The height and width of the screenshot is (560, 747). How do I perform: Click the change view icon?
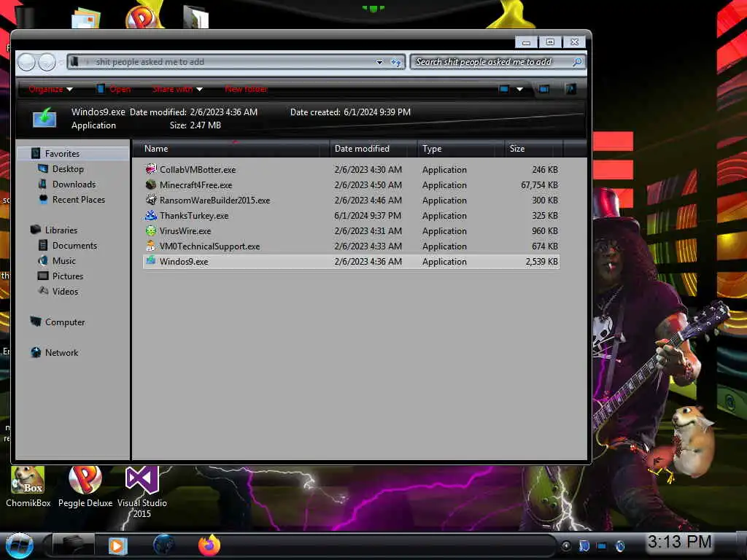tap(504, 89)
